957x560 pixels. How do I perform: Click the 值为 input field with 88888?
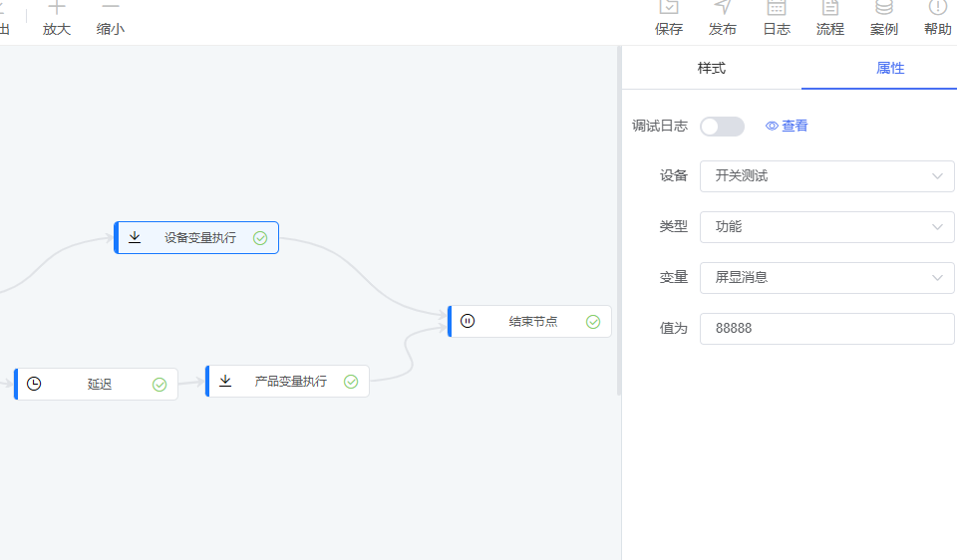pyautogui.click(x=827, y=329)
